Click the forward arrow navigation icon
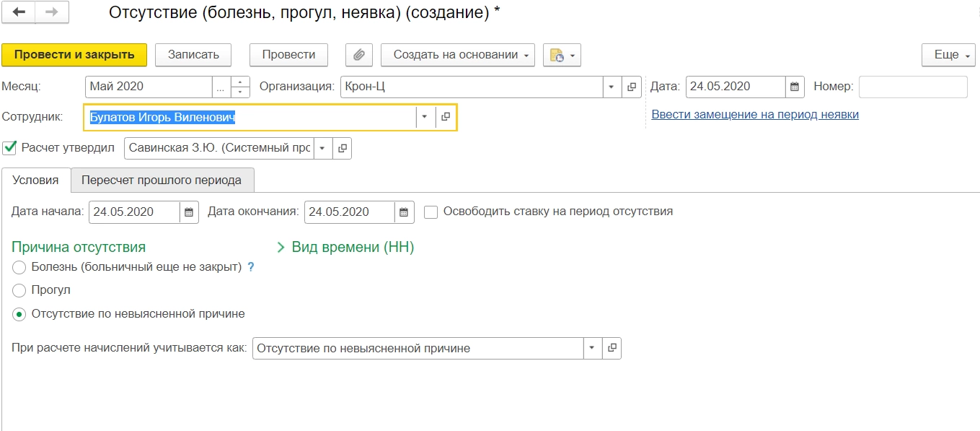This screenshot has width=980, height=431. tap(51, 12)
